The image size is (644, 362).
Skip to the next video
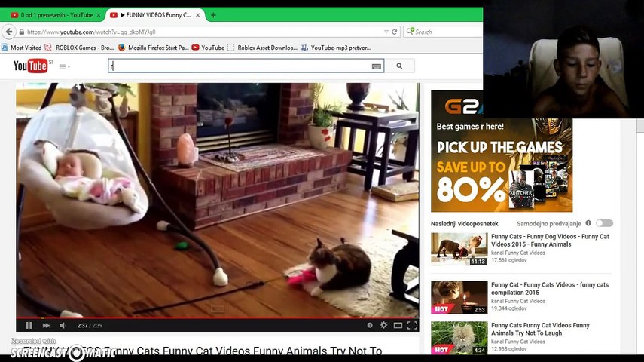pyautogui.click(x=47, y=325)
